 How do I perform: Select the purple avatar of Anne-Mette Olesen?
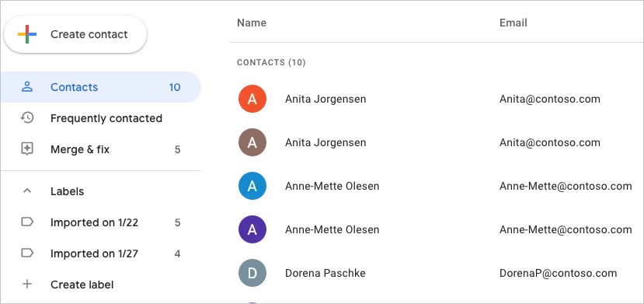252,229
